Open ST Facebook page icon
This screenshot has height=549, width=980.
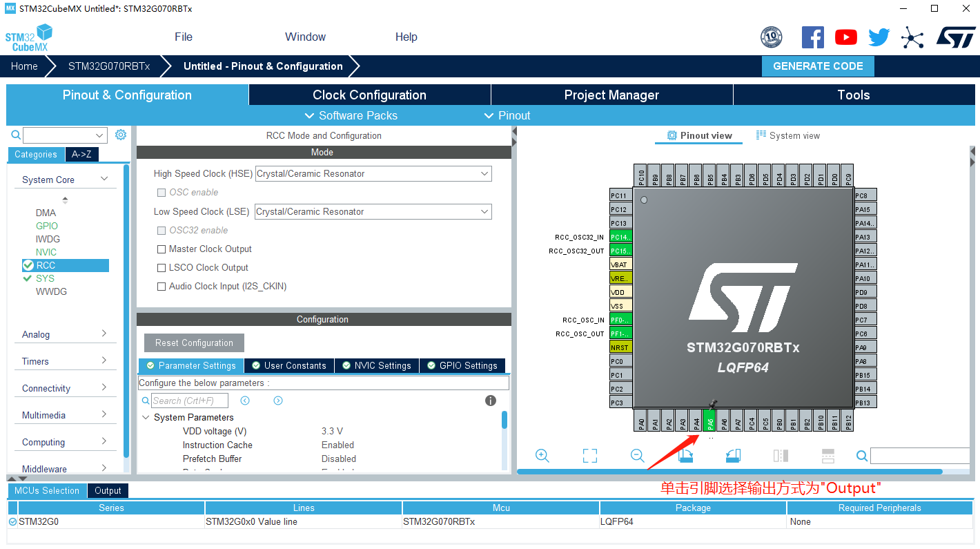coord(812,37)
